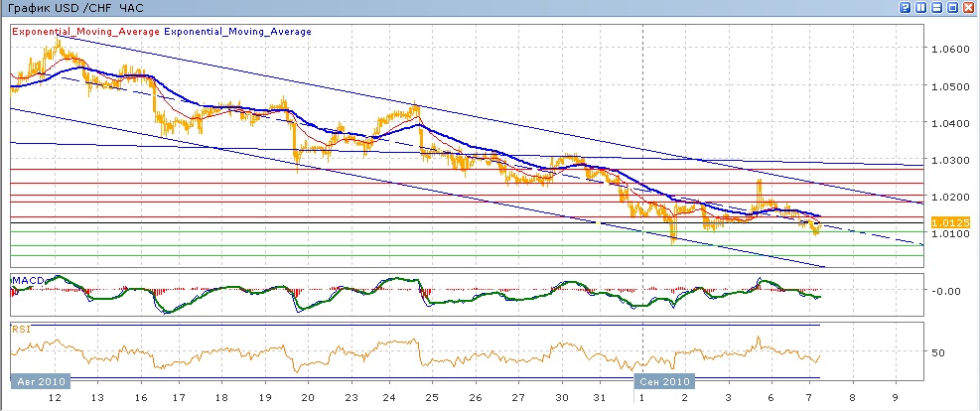Click the help question mark icon
Image resolution: width=980 pixels, height=411 pixels.
click(906, 7)
